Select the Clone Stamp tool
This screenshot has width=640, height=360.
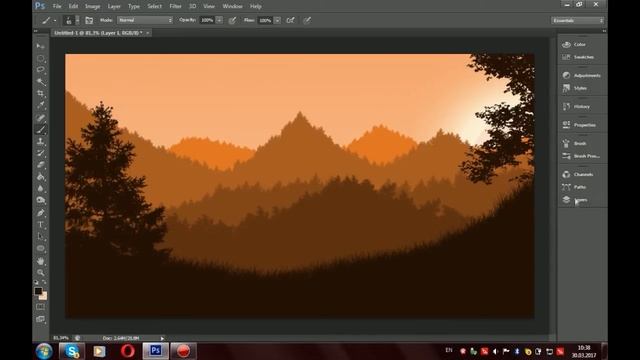pos(40,142)
